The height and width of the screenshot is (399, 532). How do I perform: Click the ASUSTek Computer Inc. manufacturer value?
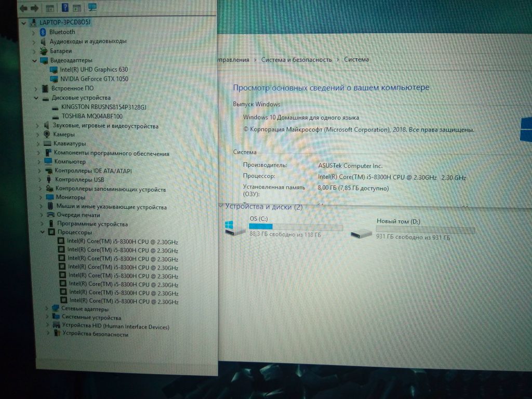(x=350, y=166)
